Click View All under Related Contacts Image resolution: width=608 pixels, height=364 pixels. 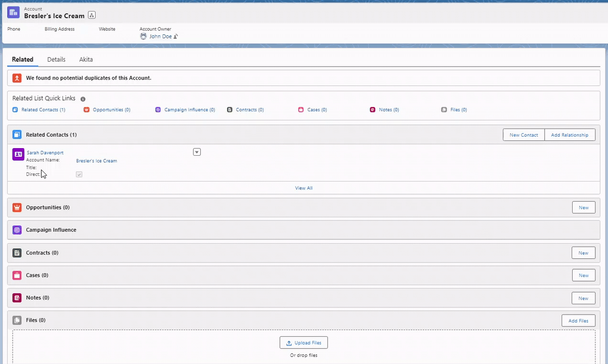pyautogui.click(x=303, y=188)
